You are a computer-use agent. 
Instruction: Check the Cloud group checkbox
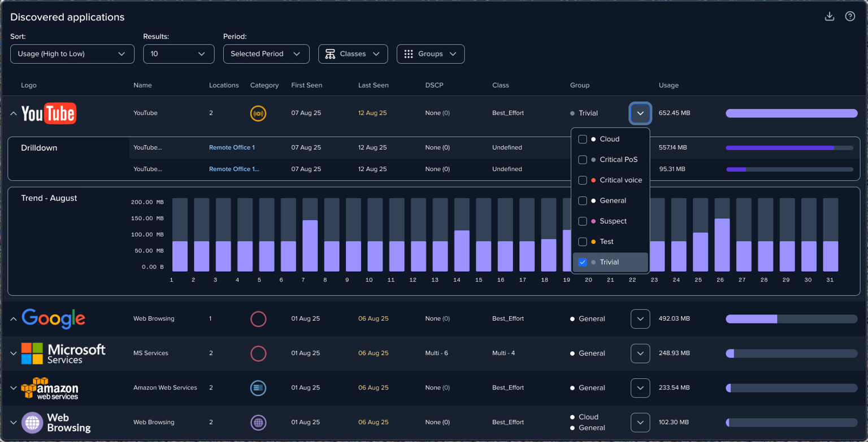pyautogui.click(x=583, y=139)
